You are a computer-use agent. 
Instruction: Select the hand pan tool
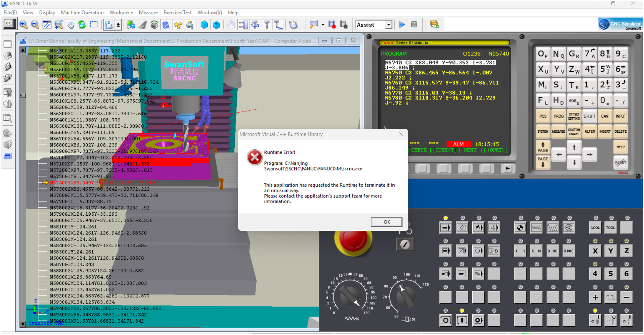pos(71,24)
